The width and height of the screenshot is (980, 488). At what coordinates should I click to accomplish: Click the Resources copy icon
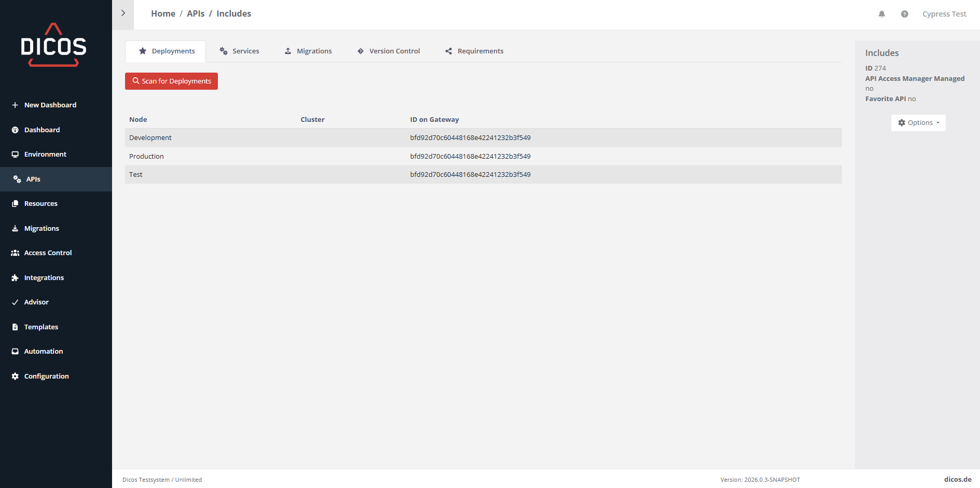[15, 204]
